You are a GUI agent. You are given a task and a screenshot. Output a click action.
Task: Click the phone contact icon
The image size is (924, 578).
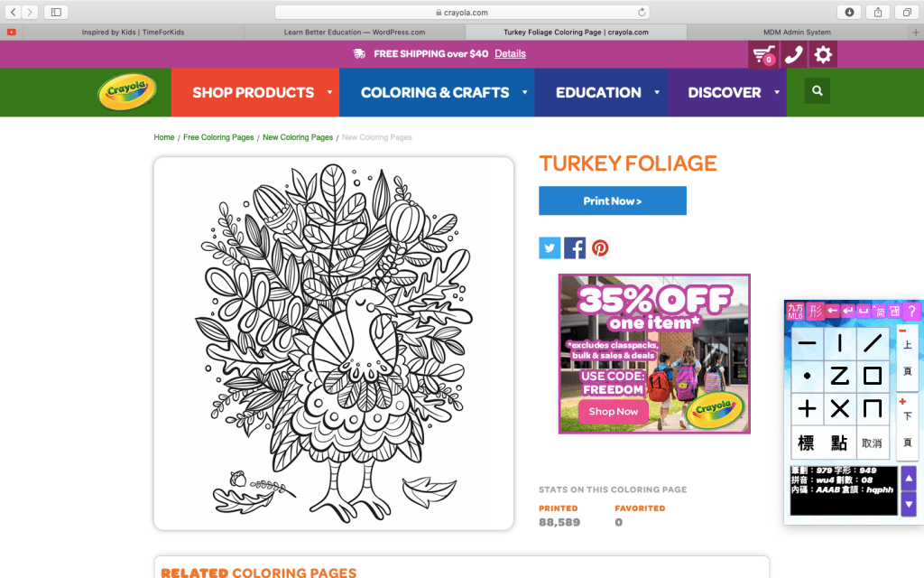794,54
